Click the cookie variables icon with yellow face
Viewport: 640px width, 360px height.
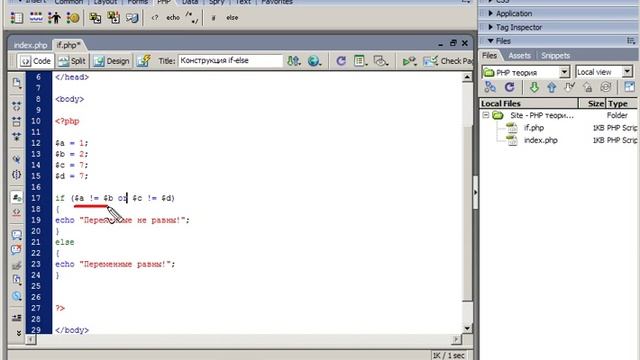pyautogui.click(x=73, y=18)
